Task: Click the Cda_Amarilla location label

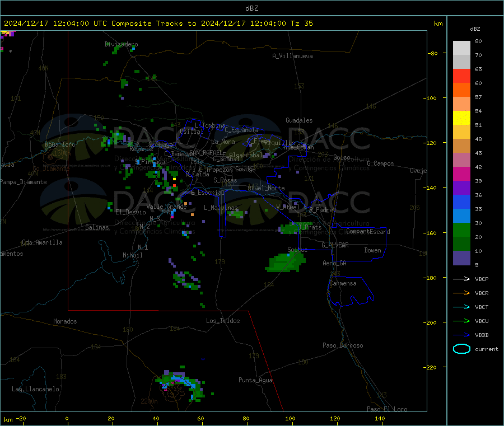Action: click(x=42, y=242)
